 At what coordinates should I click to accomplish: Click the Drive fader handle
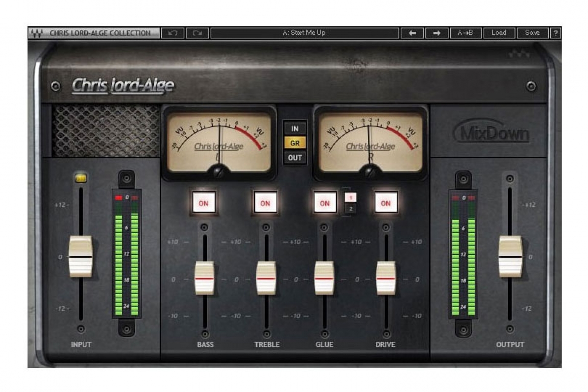click(386, 278)
